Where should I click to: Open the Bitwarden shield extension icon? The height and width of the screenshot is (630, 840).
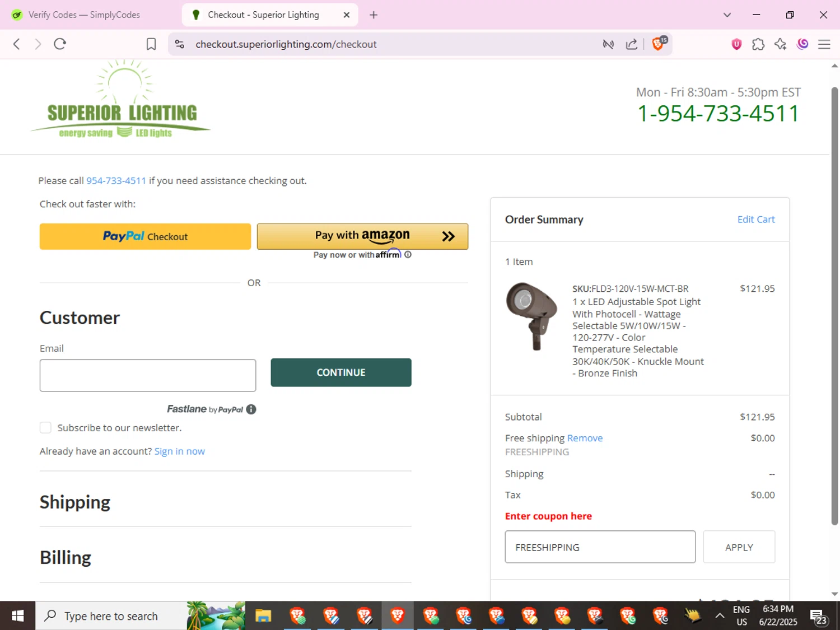(x=736, y=44)
